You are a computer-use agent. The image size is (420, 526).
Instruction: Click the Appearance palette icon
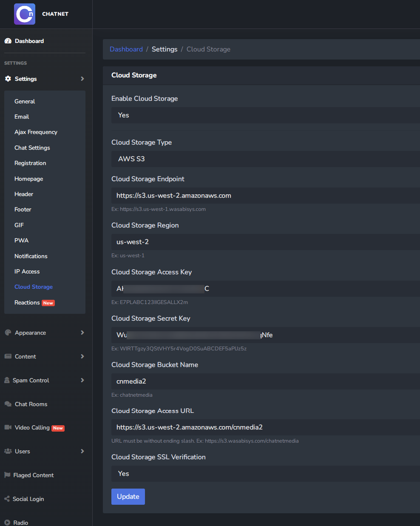pos(8,333)
